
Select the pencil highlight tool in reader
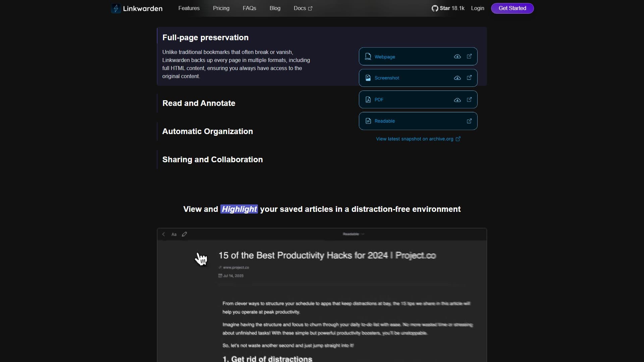(184, 234)
